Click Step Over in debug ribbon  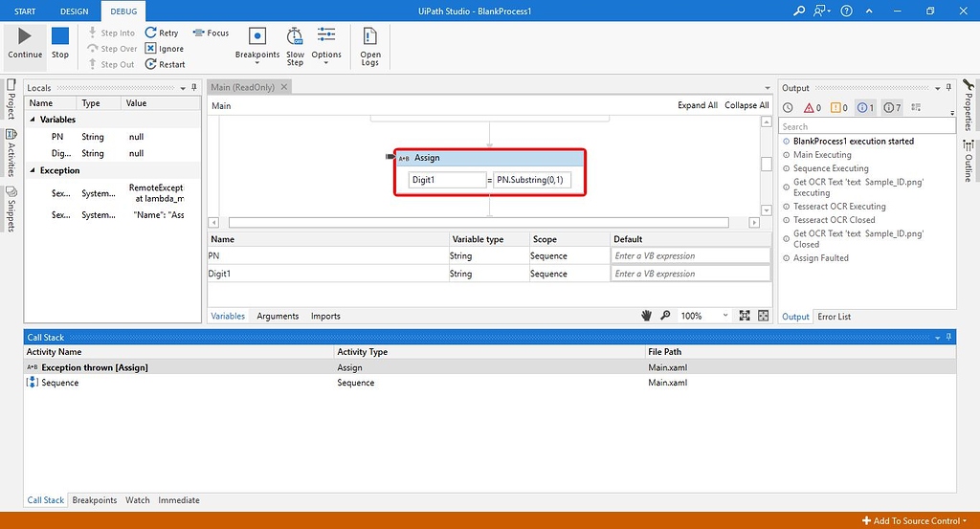point(112,49)
